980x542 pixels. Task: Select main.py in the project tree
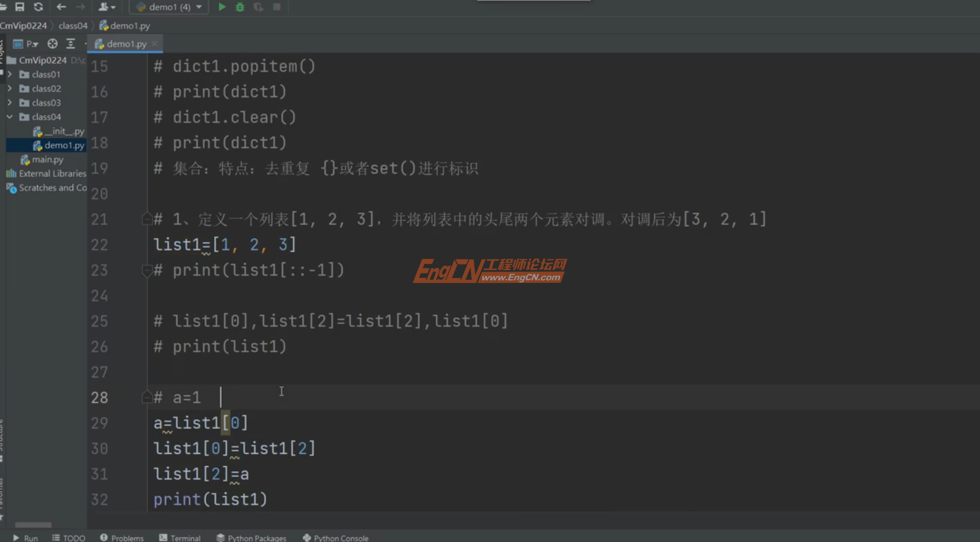pos(47,159)
